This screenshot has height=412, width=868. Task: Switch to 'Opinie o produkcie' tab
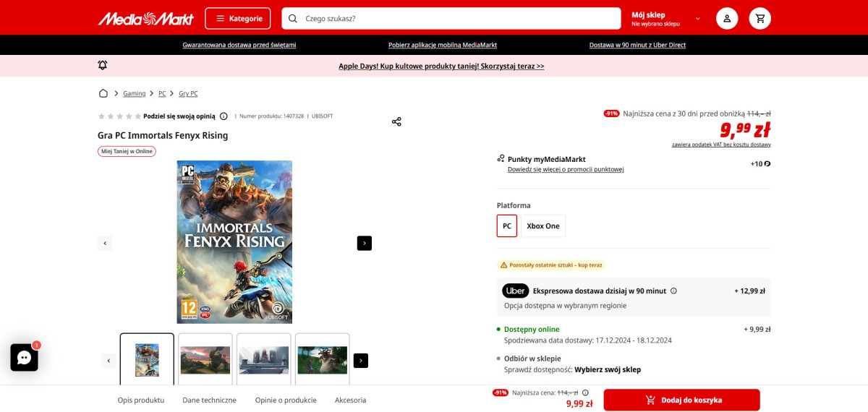pyautogui.click(x=286, y=400)
